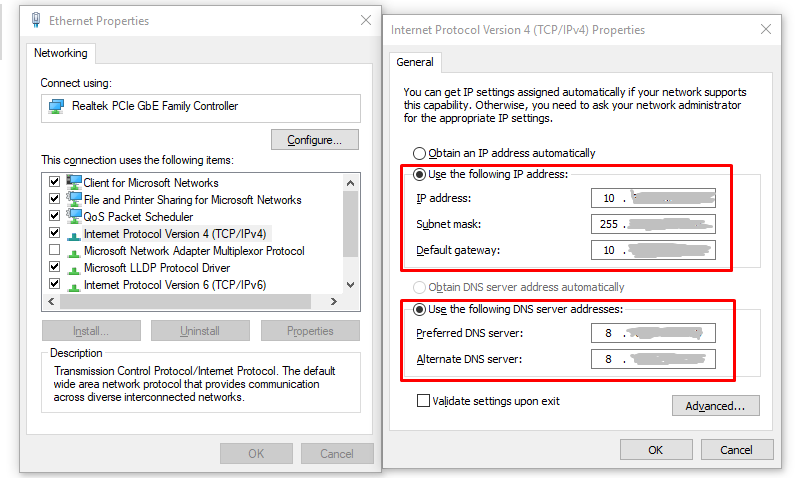
Task: Switch to the Networking tab
Action: [61, 53]
